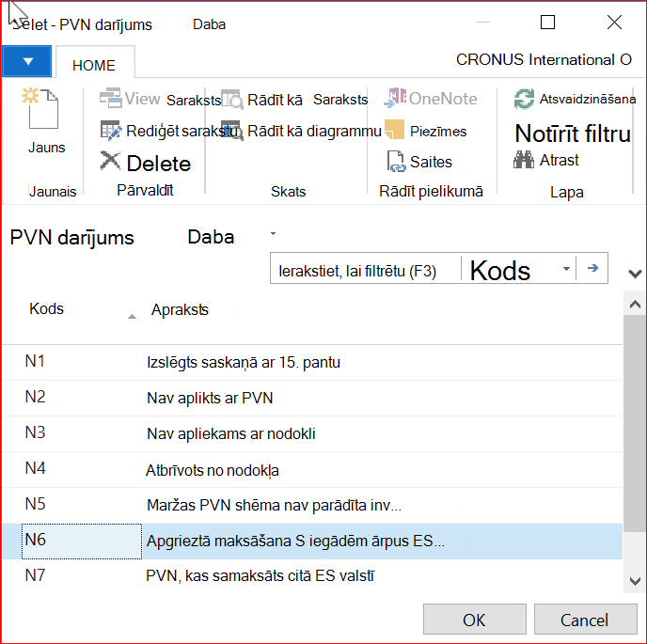Screen dimensions: 647x644
Task: Select Rādīt kā diagrammu chart icon
Action: click(232, 131)
